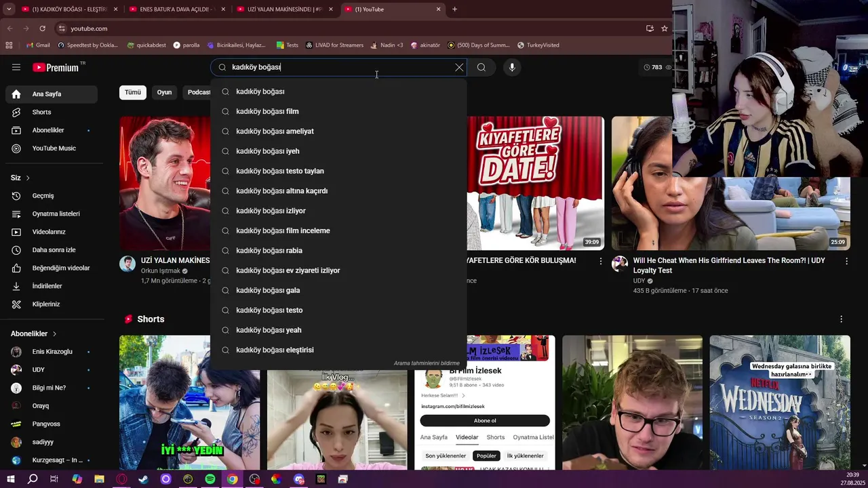
Task: Open Bilgi mi Ne? channel
Action: click(x=52, y=388)
